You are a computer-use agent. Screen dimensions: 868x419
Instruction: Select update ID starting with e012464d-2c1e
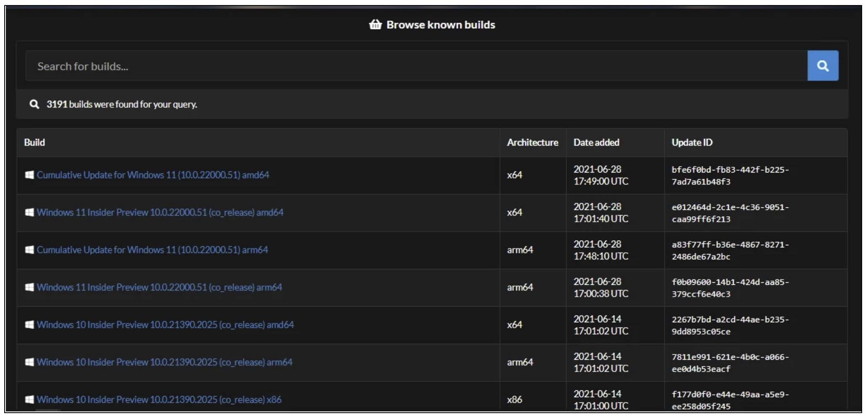tap(730, 213)
